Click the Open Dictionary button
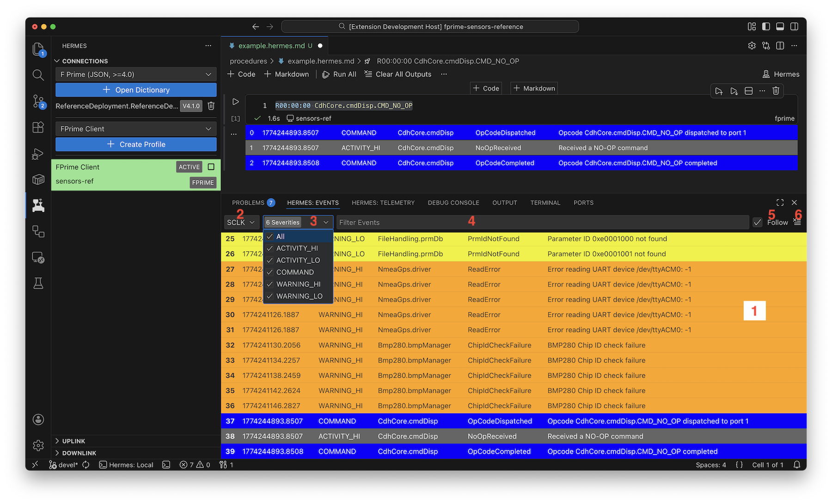 136,90
